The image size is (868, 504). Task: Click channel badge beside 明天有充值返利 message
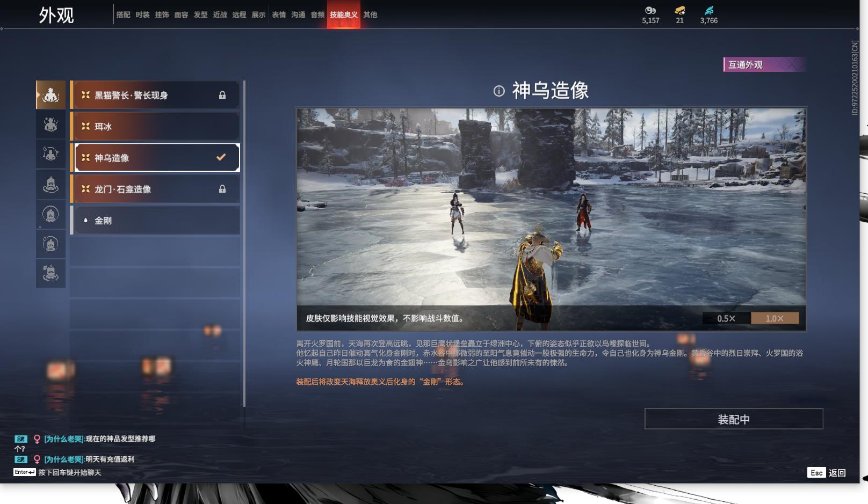[x=21, y=459]
